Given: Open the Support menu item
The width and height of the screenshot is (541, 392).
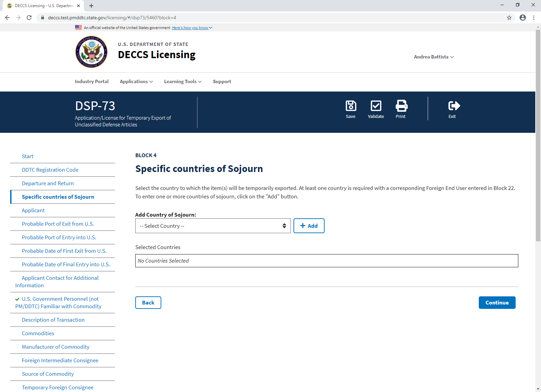Looking at the screenshot, I should pyautogui.click(x=222, y=81).
